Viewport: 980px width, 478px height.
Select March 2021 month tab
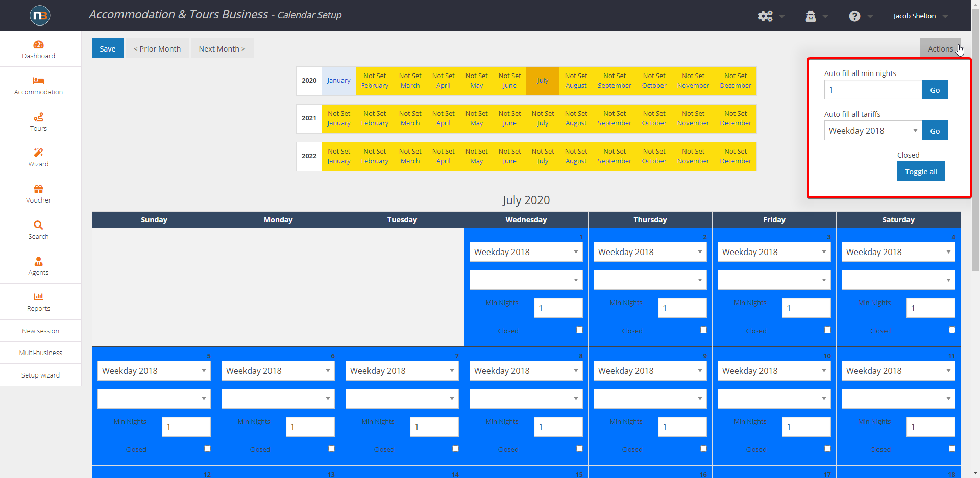[x=410, y=118]
